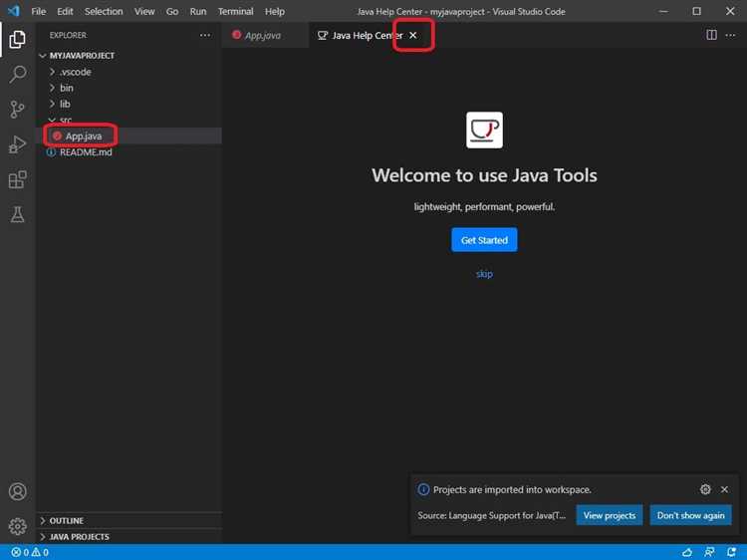Open the notifications bell in status bar
The width and height of the screenshot is (747, 560).
[732, 552]
